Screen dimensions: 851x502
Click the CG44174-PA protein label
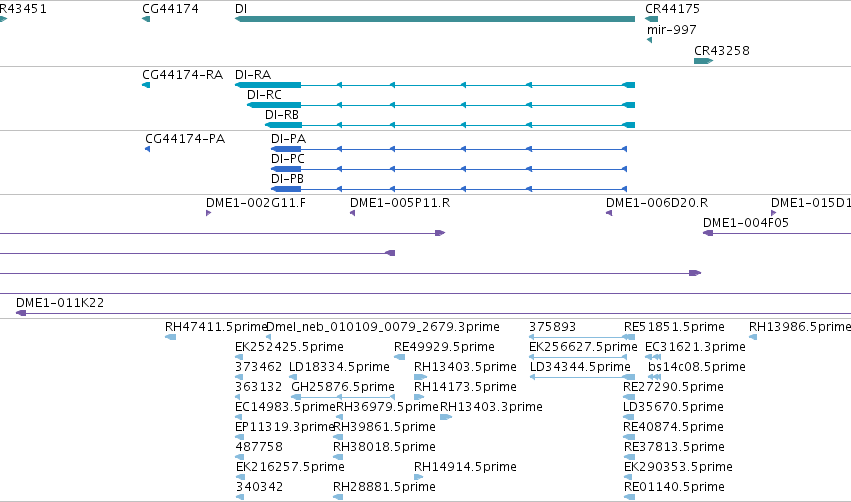tap(185, 139)
